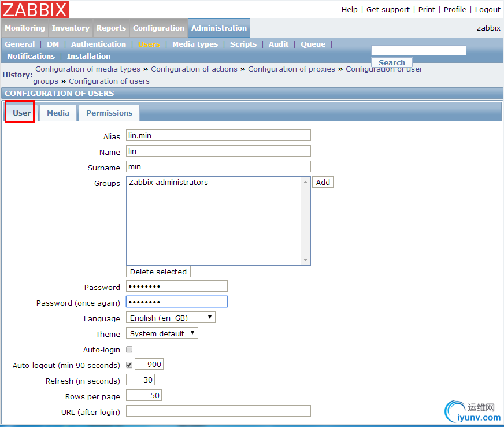Click Groups list scroll up arrow
Image resolution: width=504 pixels, height=427 pixels.
pos(305,182)
